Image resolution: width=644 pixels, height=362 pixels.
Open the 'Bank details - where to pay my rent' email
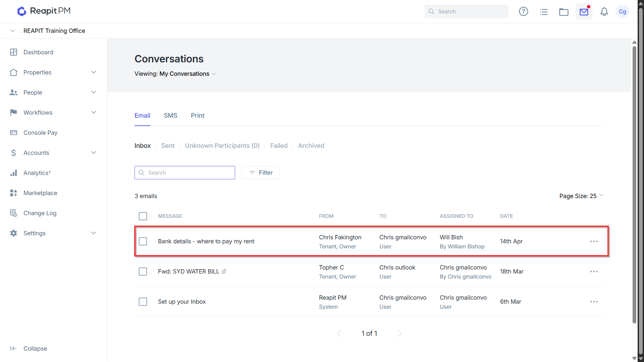206,241
